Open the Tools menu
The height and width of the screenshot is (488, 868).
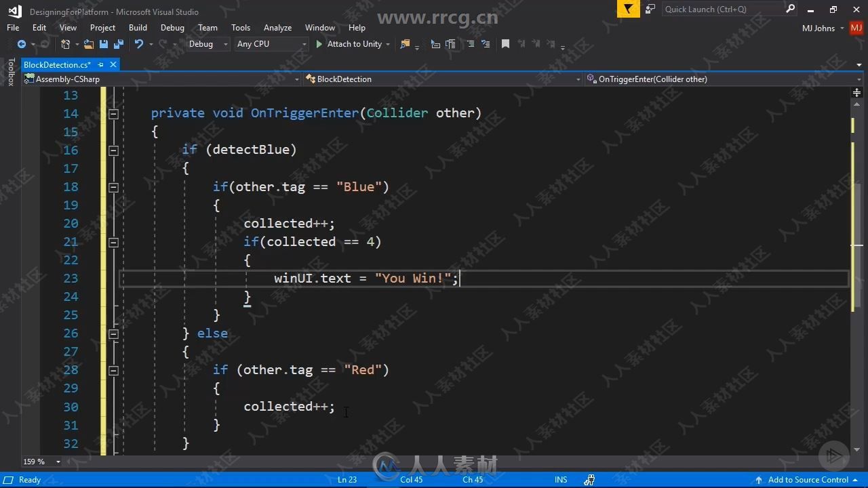(241, 28)
